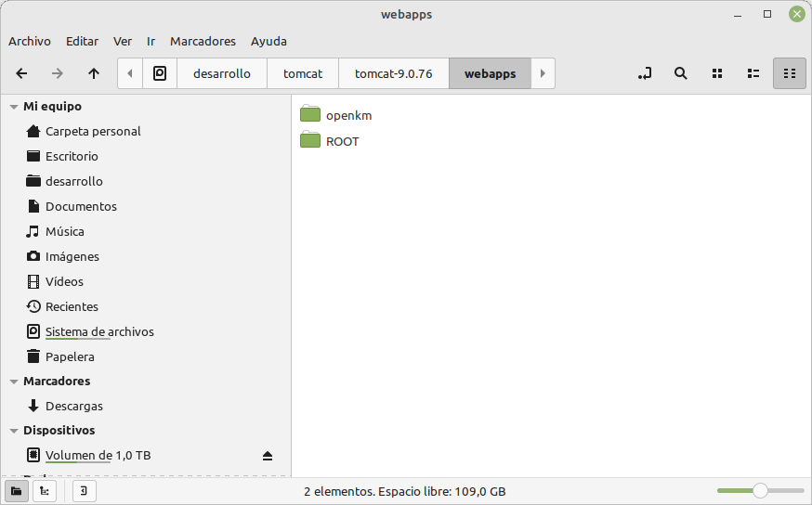Navigate up to the parent folder
Image resolution: width=812 pixels, height=505 pixels.
(x=94, y=73)
